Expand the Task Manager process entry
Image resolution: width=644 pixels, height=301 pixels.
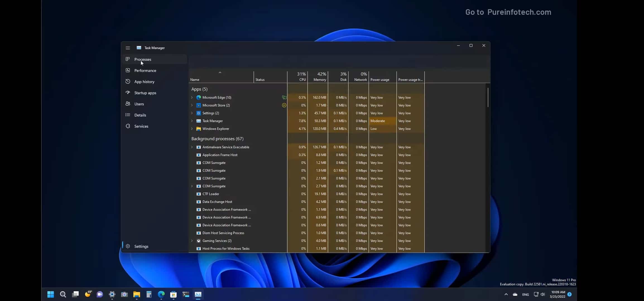[192, 121]
